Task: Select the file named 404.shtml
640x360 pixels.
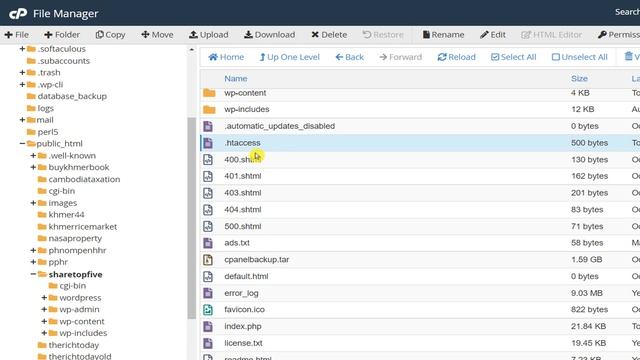Action: (x=242, y=210)
